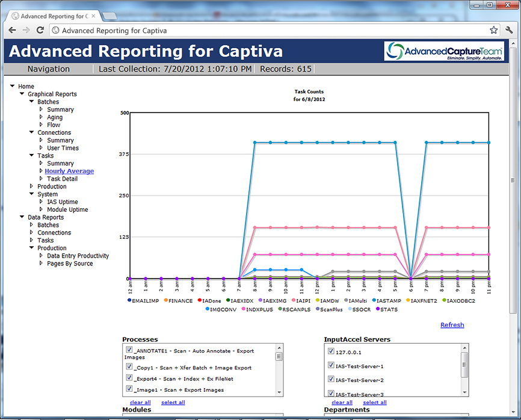Screen dimensions: 521x420
Task: Collapse the Graphical Reports tree node
Action: [x=22, y=94]
